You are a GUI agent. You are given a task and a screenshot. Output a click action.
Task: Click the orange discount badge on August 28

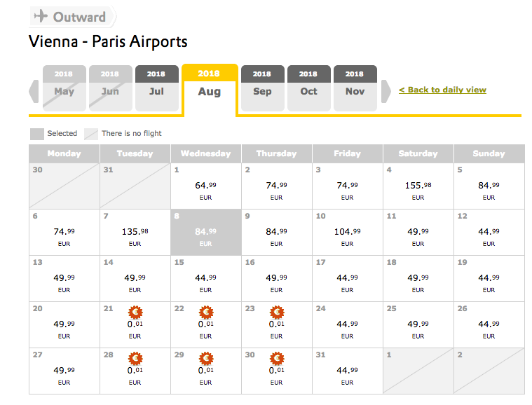pyautogui.click(x=135, y=359)
